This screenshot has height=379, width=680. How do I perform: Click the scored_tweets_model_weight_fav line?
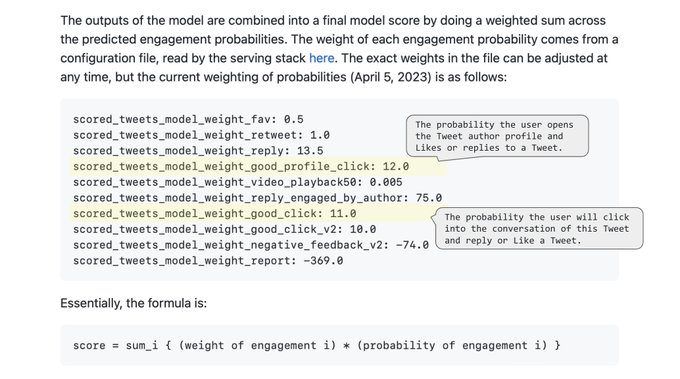pyautogui.click(x=188, y=119)
